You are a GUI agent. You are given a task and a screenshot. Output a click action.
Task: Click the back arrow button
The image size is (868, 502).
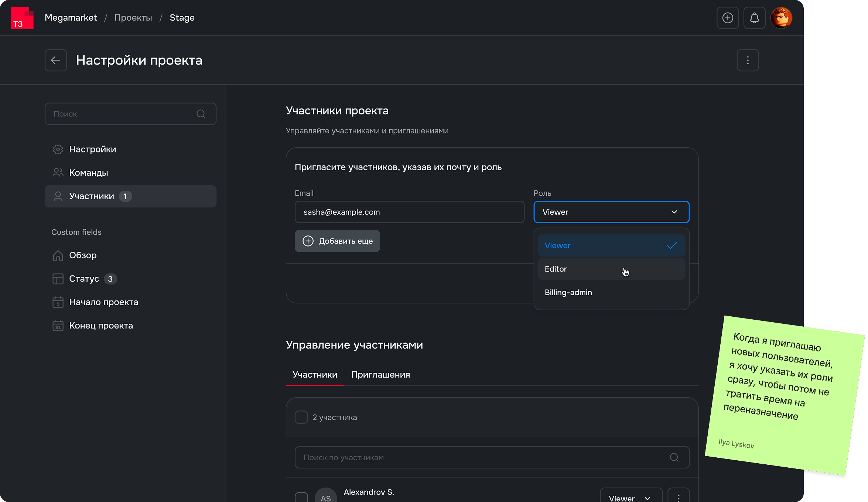click(x=56, y=60)
